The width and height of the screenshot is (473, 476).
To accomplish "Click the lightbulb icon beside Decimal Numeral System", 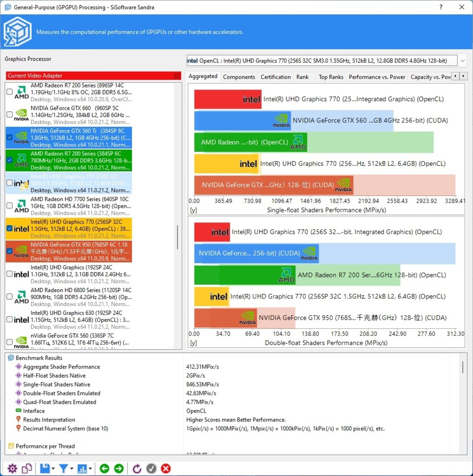I will [x=19, y=428].
